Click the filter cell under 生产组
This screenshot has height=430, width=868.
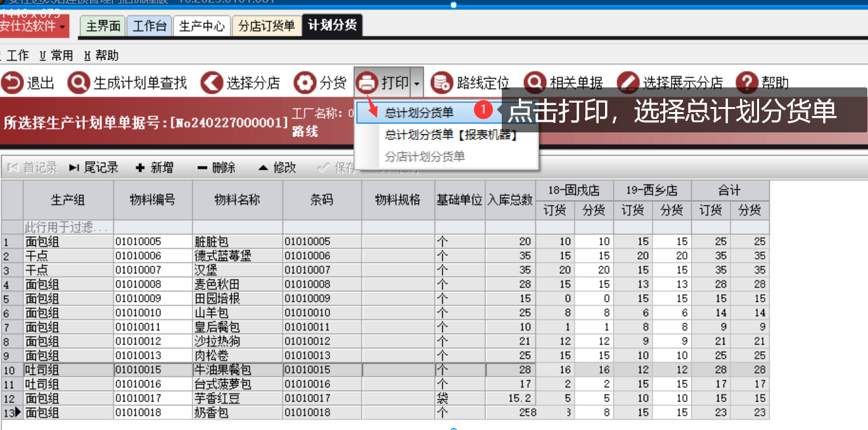tap(68, 227)
